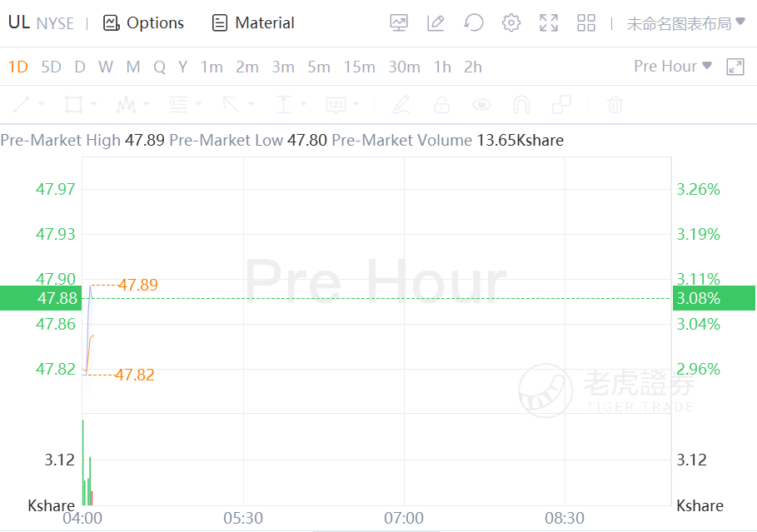The width and height of the screenshot is (757, 532).
Task: Toggle the eye drawing visibility icon
Action: click(481, 105)
